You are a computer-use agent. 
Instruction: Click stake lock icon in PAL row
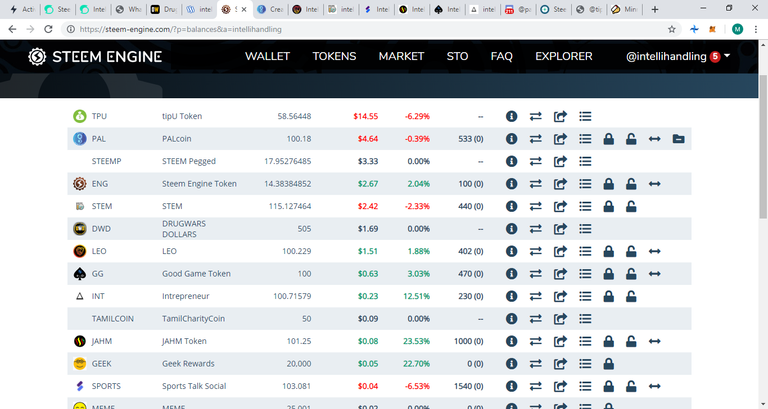click(x=608, y=139)
